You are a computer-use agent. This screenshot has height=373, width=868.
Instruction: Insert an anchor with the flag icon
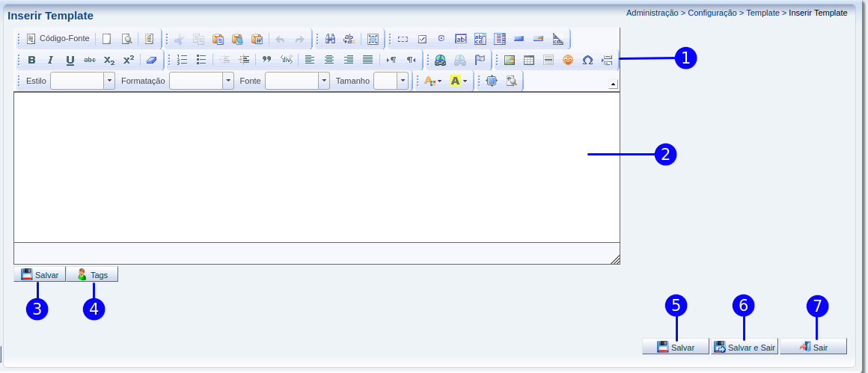point(480,60)
